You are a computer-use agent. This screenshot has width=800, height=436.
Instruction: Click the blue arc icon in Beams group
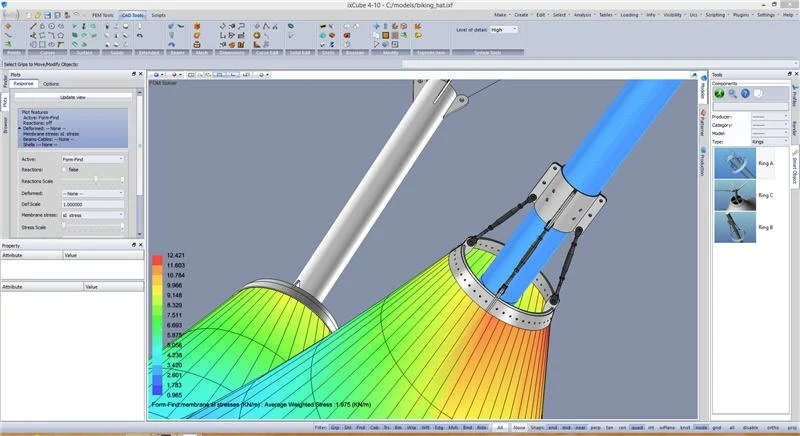[x=171, y=44]
